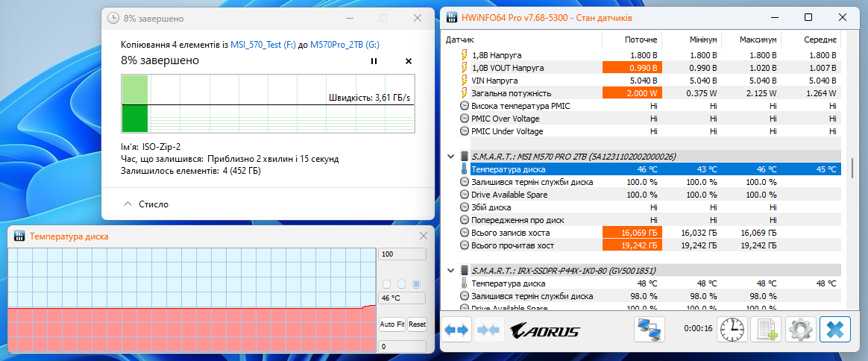Click icon beside PMIC Over Voltage
868x361 pixels.
pos(464,119)
